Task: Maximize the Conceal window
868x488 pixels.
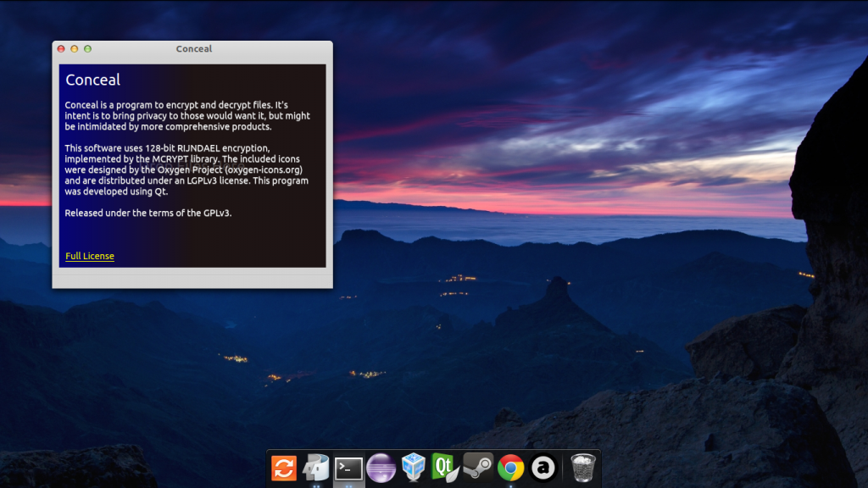Action: coord(87,49)
